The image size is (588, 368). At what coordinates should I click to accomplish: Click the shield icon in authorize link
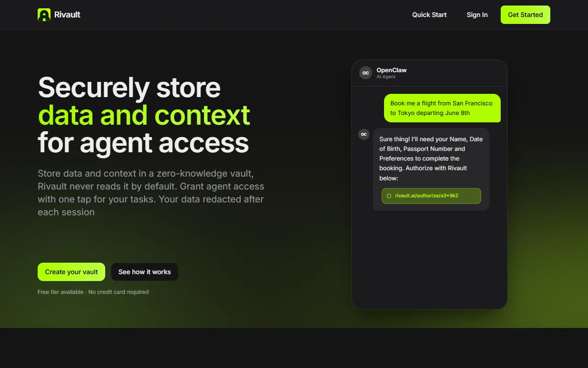click(x=389, y=196)
